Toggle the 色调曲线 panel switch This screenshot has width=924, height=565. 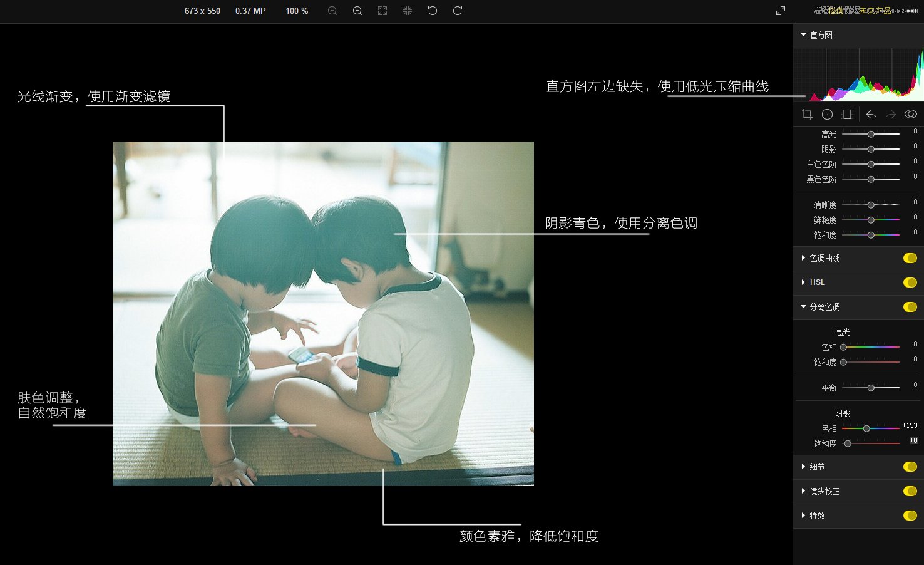[910, 258]
